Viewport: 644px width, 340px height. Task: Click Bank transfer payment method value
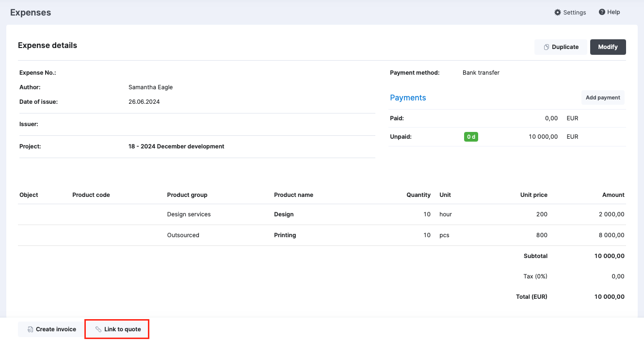coord(481,73)
